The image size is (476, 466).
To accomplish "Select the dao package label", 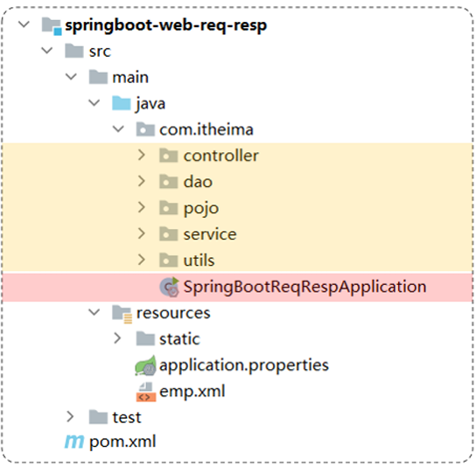I will click(x=198, y=182).
